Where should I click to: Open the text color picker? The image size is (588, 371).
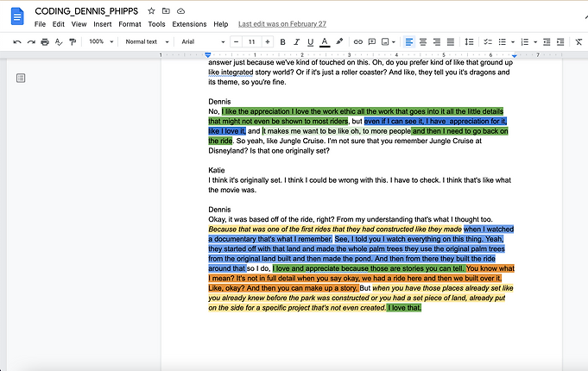click(x=325, y=42)
